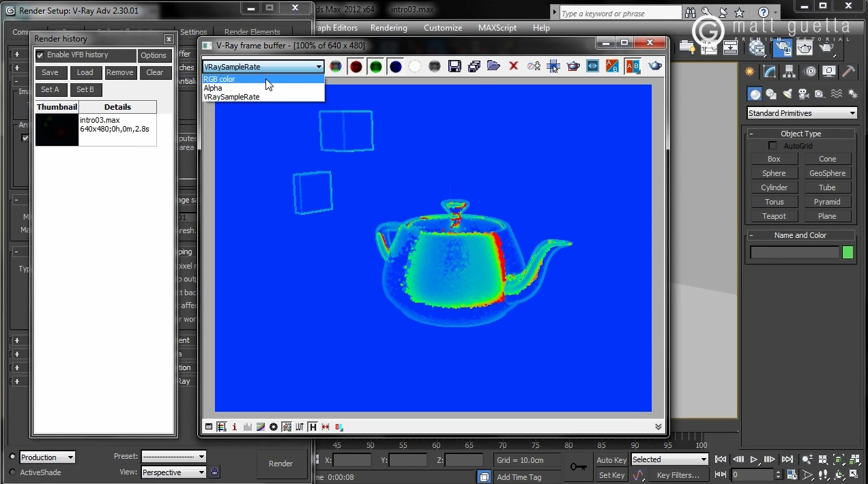
Task: Open VRaySampleRate channel dropdown
Action: point(263,67)
